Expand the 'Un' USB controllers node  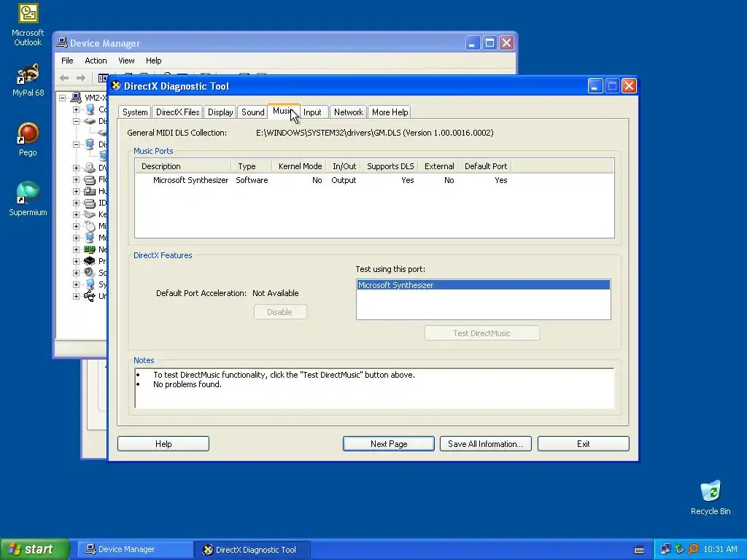[x=76, y=296]
